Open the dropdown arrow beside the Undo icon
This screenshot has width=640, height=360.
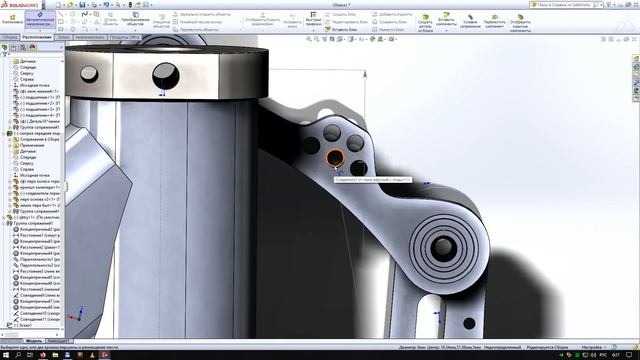[x=112, y=5]
